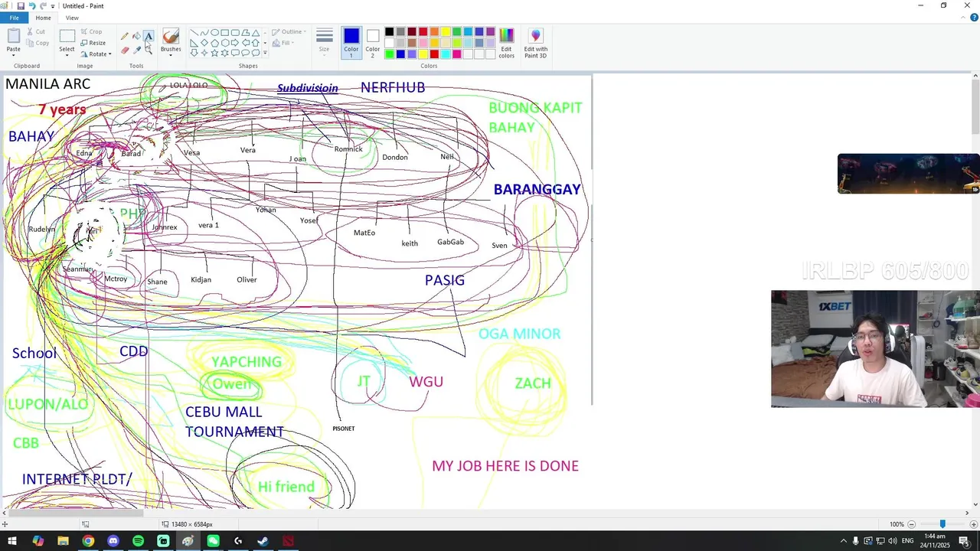980x551 pixels.
Task: Expand the Paste dropdown arrow
Action: tap(14, 54)
